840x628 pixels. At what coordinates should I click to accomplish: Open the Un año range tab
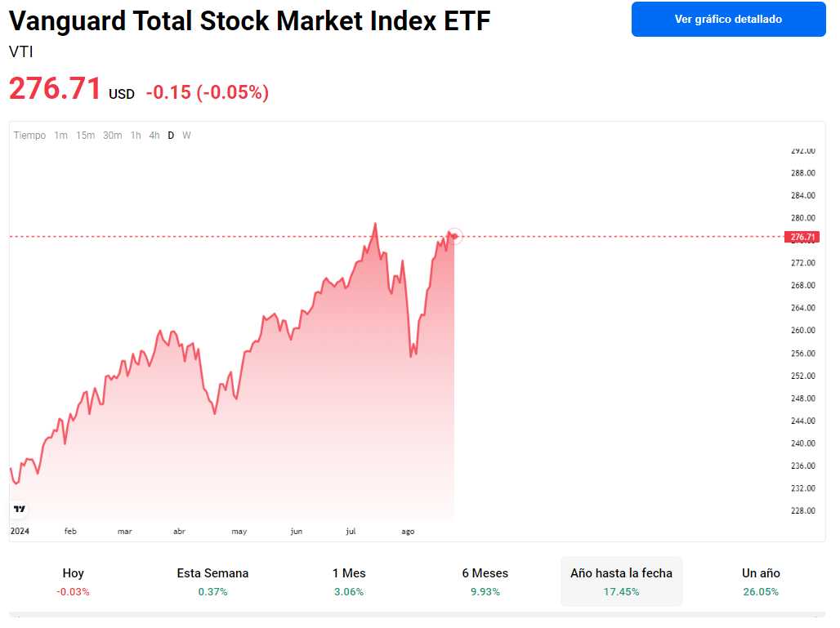[x=761, y=581]
